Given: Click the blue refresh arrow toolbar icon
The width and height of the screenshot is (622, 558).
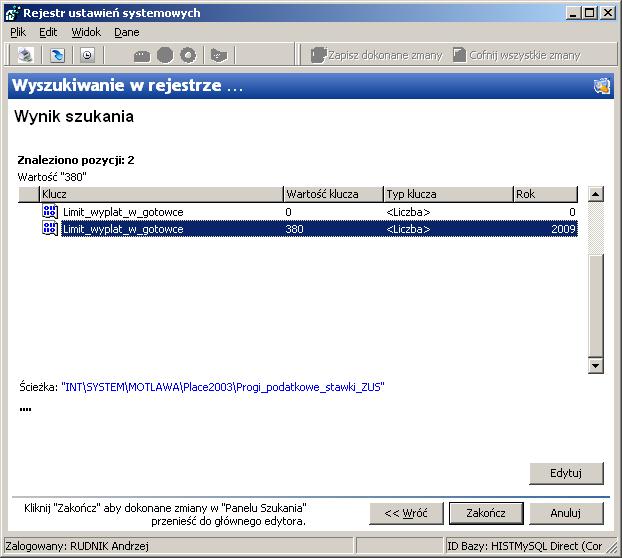Looking at the screenshot, I should 58,55.
